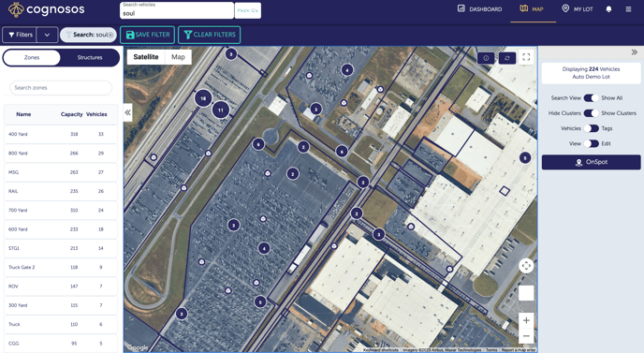Switch map to Satellite view
Screen dimensions: 644x353
pos(146,57)
